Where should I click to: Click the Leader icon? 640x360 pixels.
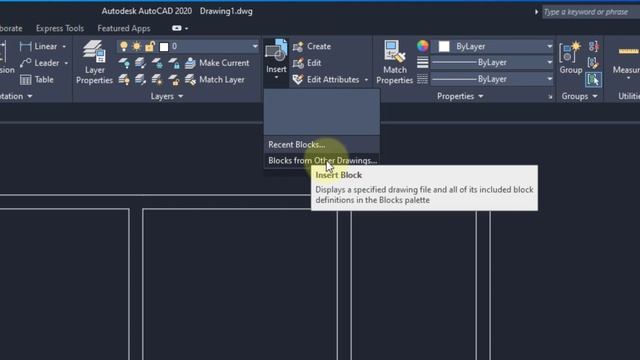click(25, 63)
